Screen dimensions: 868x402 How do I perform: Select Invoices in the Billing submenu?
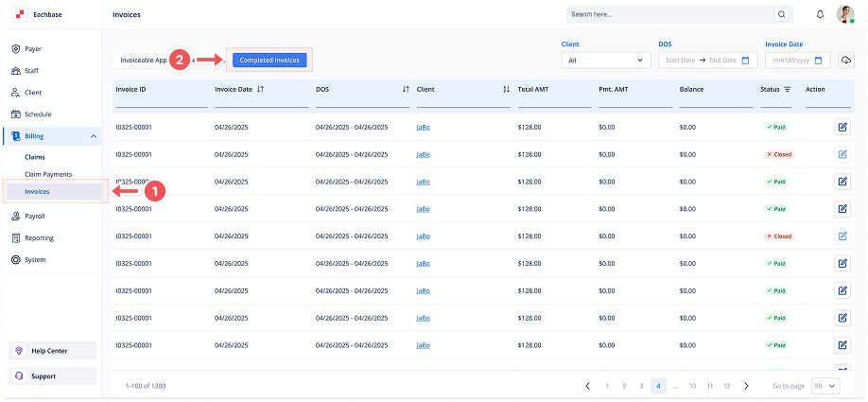click(54, 192)
